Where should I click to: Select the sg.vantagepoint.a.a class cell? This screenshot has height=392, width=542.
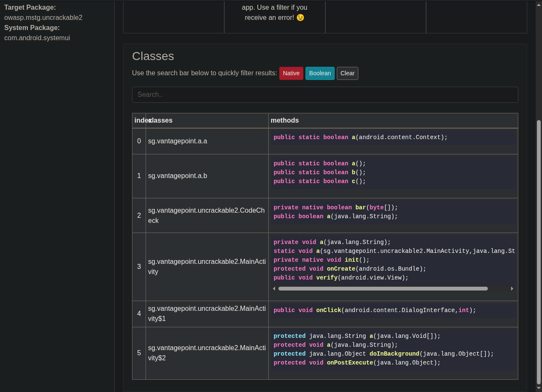178,141
